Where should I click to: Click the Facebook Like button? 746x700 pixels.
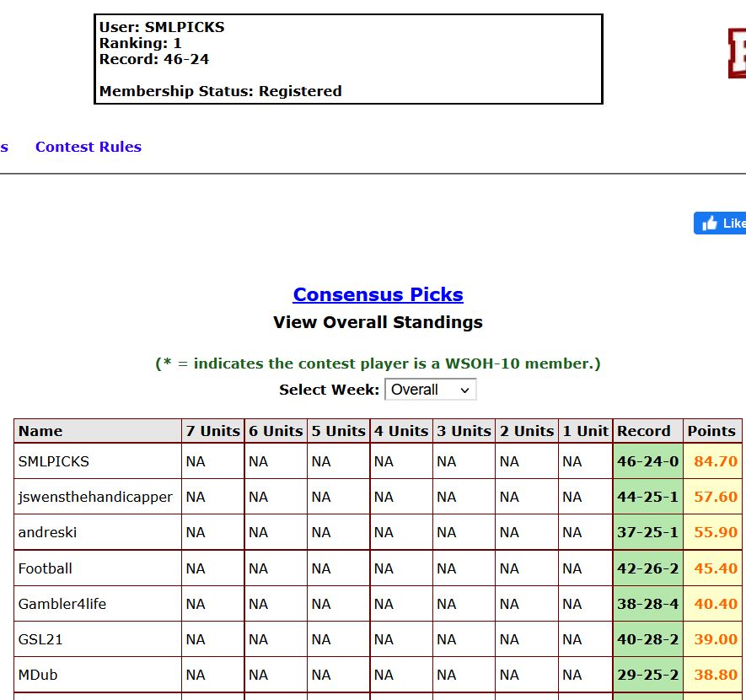[x=720, y=223]
